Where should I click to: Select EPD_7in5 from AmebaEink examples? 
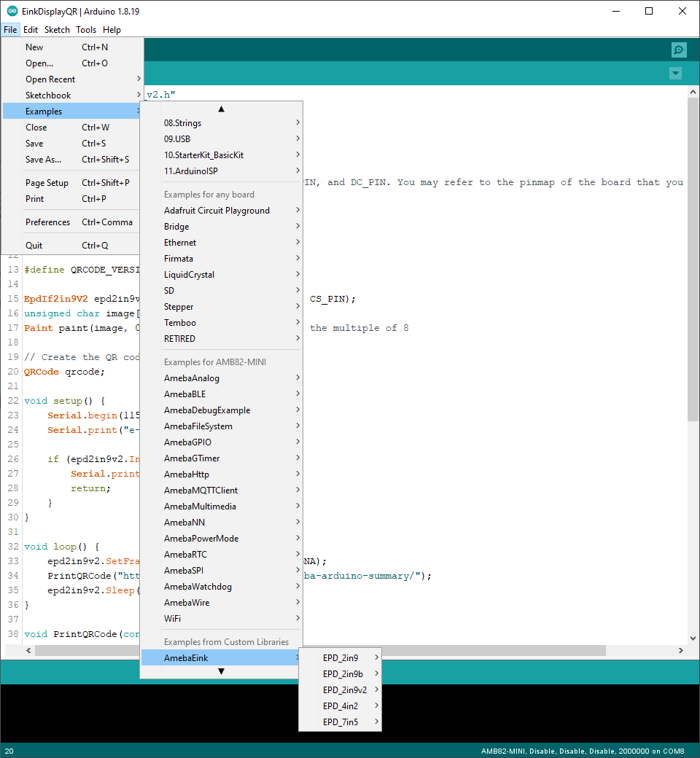click(x=341, y=722)
